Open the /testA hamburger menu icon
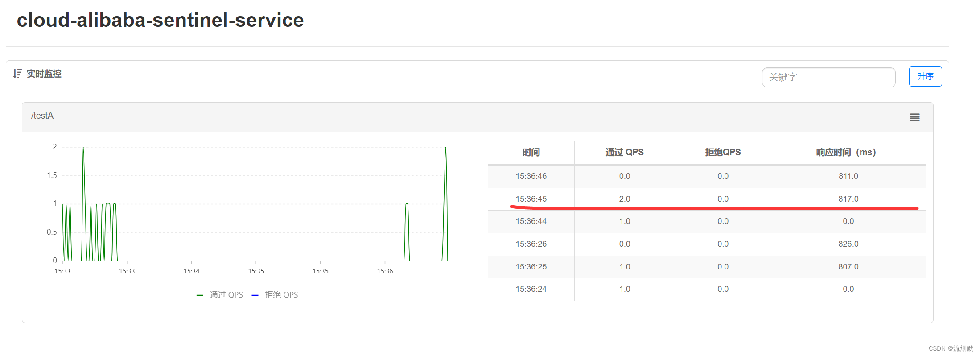The image size is (980, 356). [x=914, y=117]
